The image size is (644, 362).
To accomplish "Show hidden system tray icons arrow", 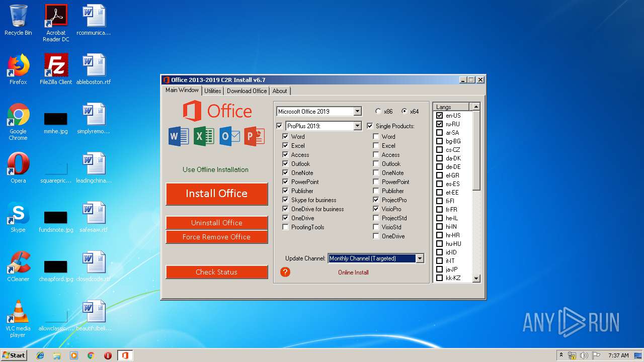I will tap(561, 355).
